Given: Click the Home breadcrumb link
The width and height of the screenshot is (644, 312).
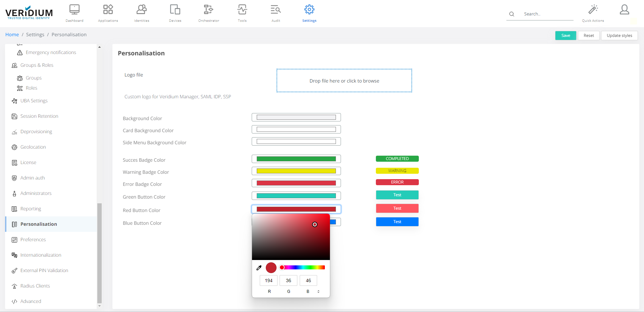Looking at the screenshot, I should (12, 35).
